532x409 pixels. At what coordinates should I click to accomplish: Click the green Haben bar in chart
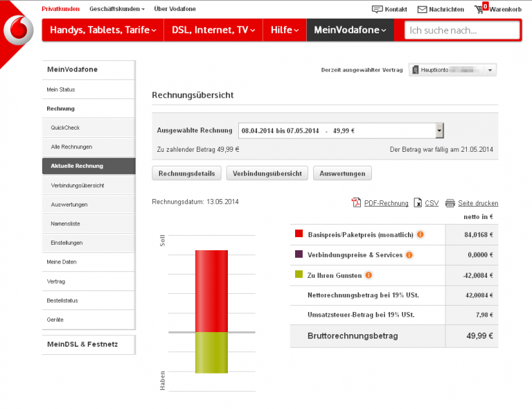click(x=211, y=353)
